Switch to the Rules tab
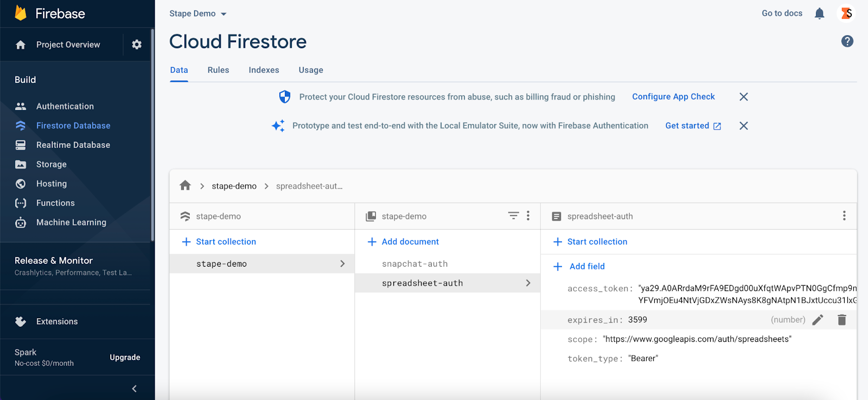The width and height of the screenshot is (868, 400). (218, 70)
